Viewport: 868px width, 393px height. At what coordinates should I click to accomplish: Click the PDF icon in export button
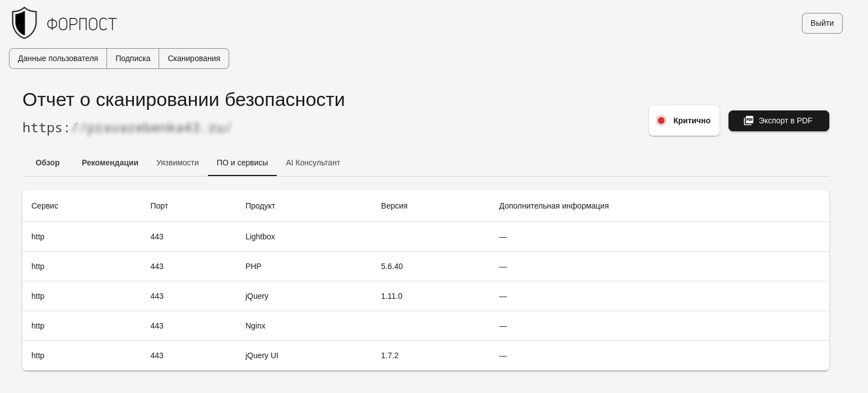(x=749, y=121)
